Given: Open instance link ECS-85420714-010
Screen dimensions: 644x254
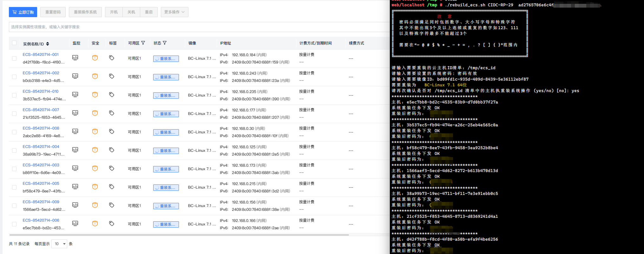Looking at the screenshot, I should pos(41,91).
